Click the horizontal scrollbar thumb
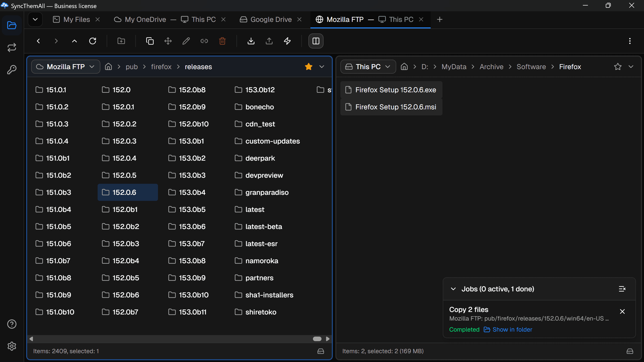Image resolution: width=644 pixels, height=362 pixels. [317, 339]
